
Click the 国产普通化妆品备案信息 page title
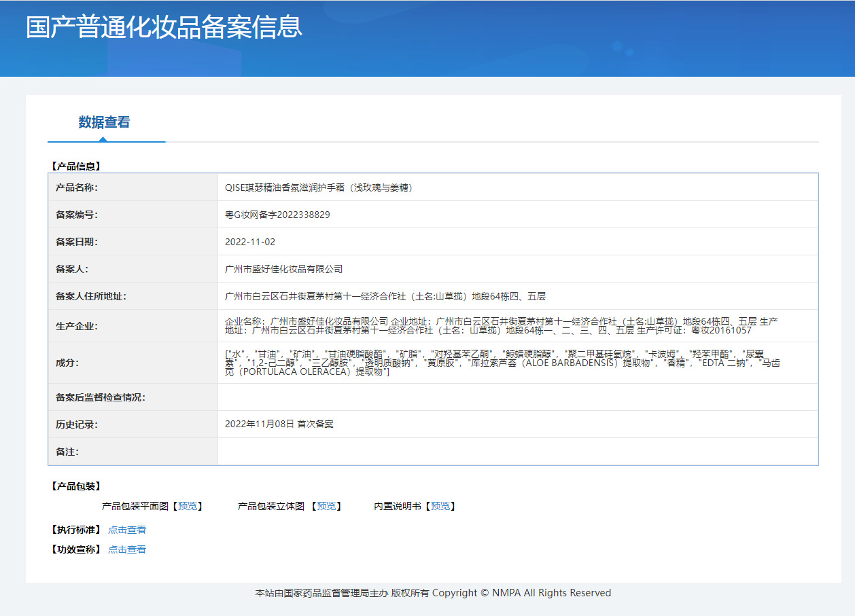pos(164,27)
